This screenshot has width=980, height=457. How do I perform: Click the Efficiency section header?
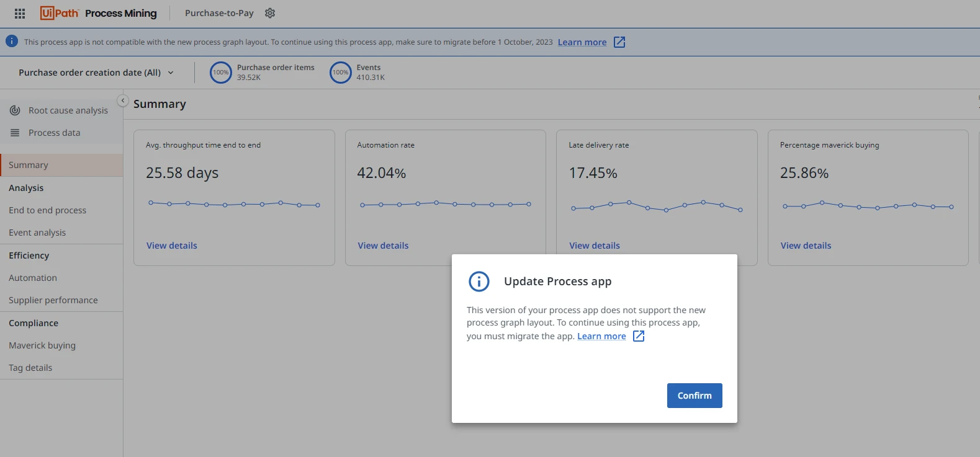click(29, 255)
